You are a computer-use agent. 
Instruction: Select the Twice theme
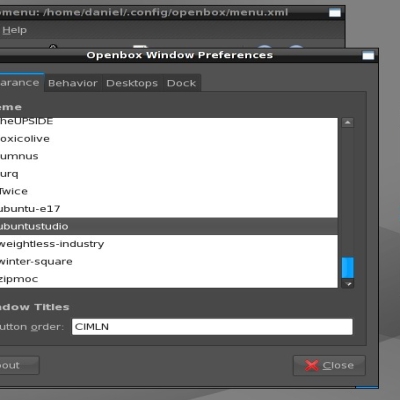(x=169, y=191)
